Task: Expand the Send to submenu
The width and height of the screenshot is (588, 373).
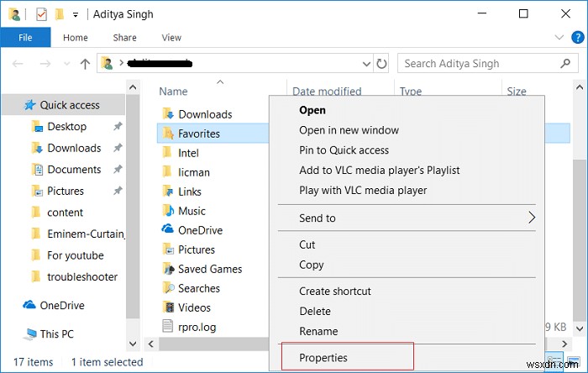Action: 532,218
